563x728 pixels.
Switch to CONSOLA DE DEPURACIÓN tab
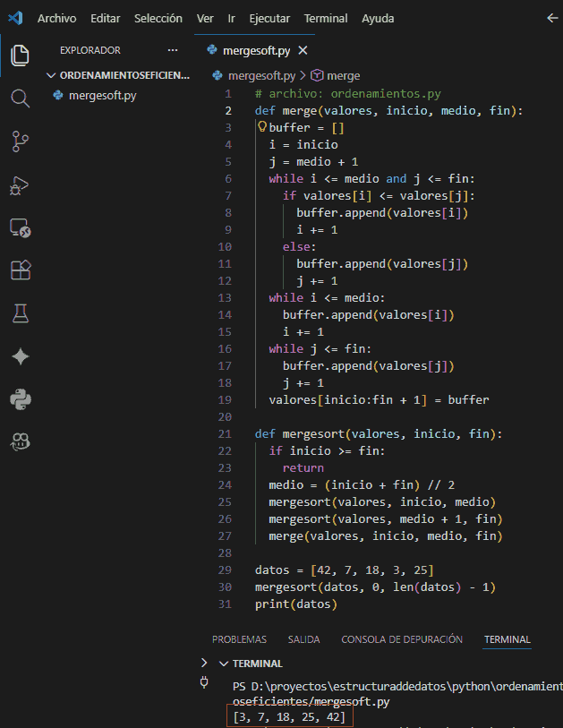pos(402,639)
